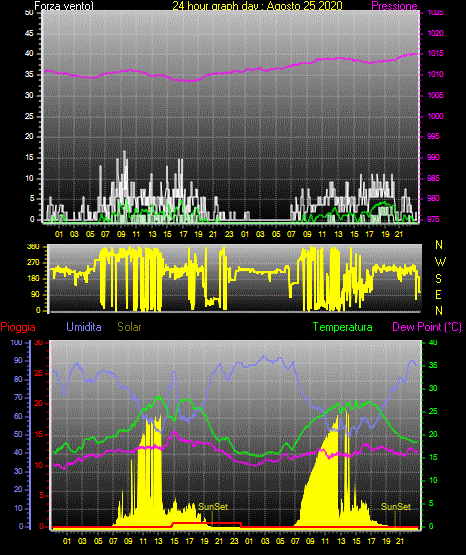The width and height of the screenshot is (466, 555).
Task: Click the '24 hour graph day : Agosto 25 2020' title
Action: coord(257,6)
